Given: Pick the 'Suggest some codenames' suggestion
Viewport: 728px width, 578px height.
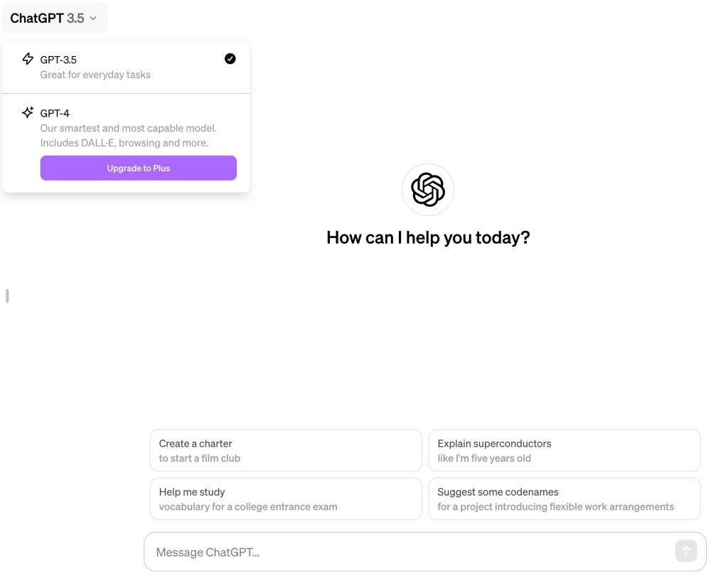Looking at the screenshot, I should coord(564,498).
